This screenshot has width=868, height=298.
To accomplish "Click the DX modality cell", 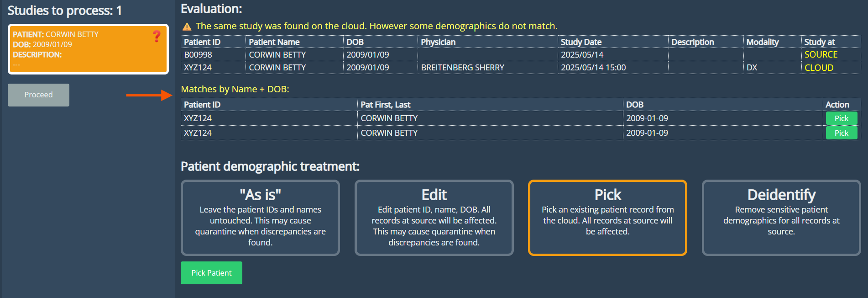I will (x=752, y=68).
